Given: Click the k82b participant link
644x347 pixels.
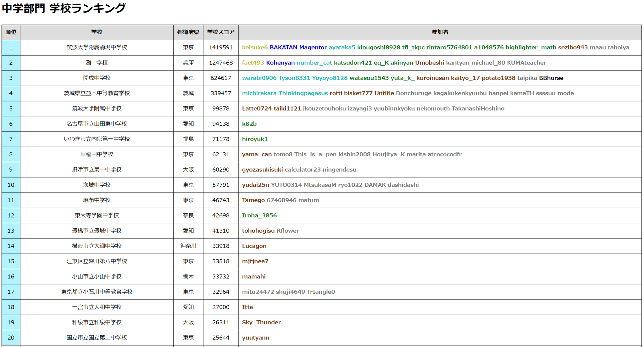Looking at the screenshot, I should 249,124.
